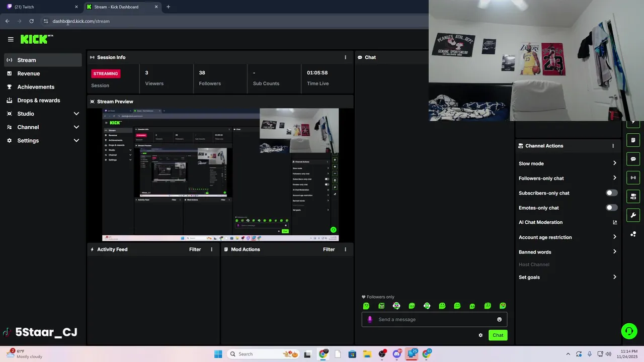Go to Revenue in the sidebar
This screenshot has width=644, height=362.
[43, 73]
